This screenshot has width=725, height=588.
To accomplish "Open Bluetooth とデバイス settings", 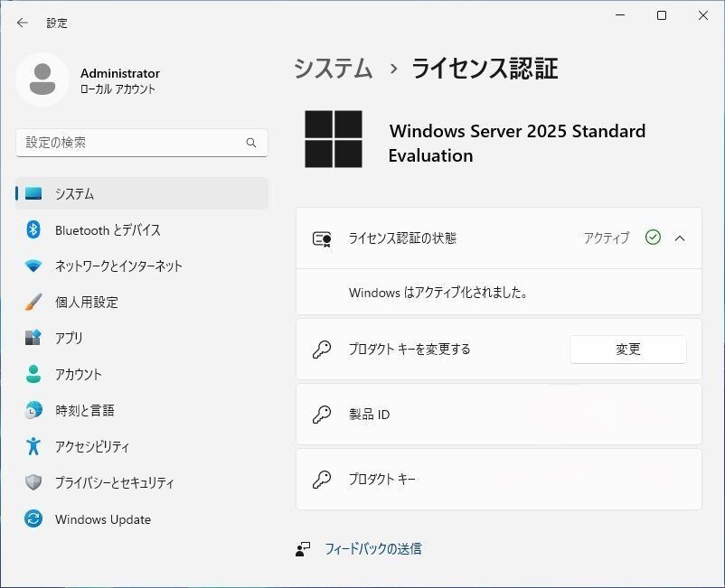I will (x=107, y=230).
